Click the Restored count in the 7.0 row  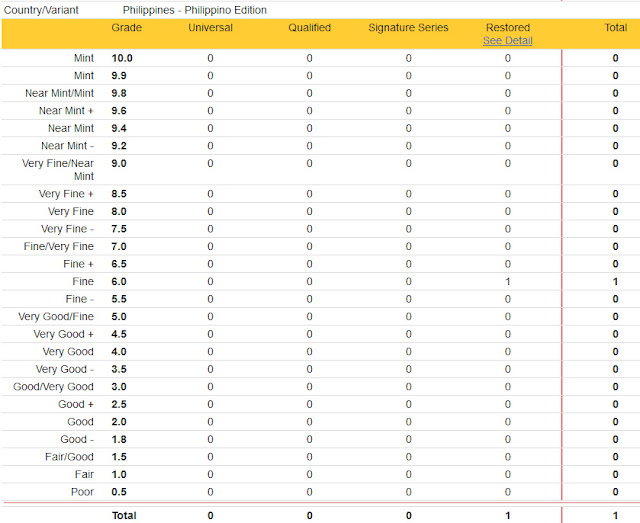507,246
